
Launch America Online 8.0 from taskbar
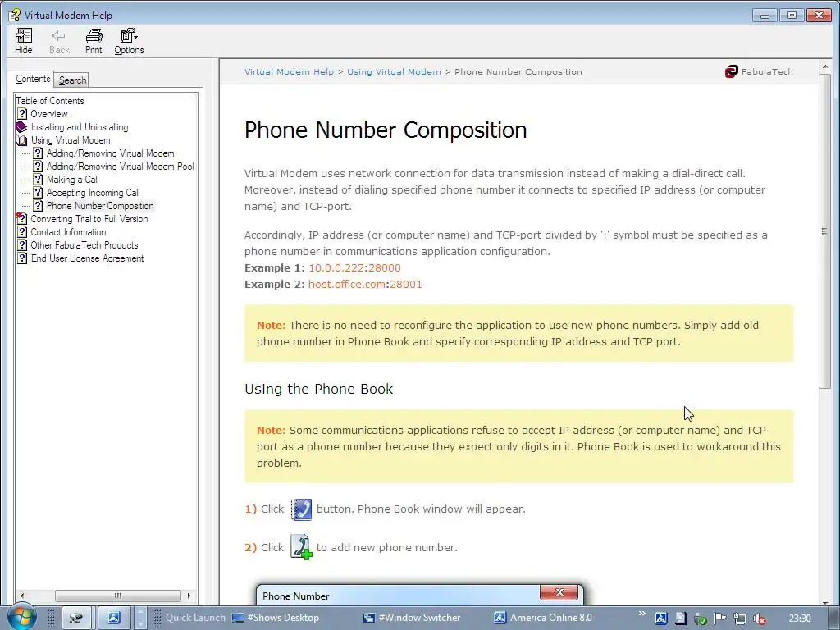pyautogui.click(x=543, y=618)
